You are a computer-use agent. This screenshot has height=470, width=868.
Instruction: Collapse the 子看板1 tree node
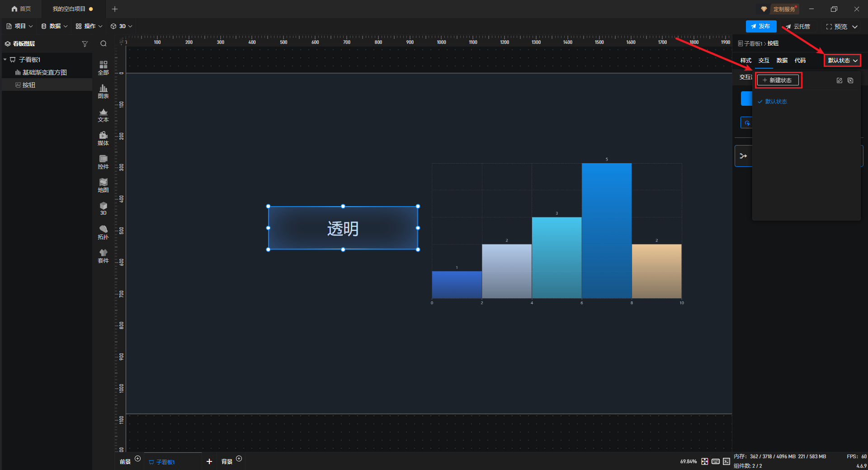click(x=5, y=60)
